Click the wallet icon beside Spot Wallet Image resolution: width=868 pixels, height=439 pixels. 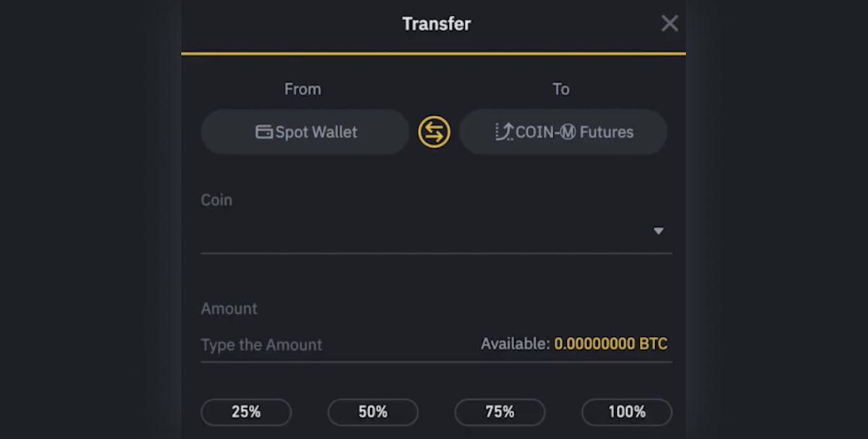coord(264,132)
